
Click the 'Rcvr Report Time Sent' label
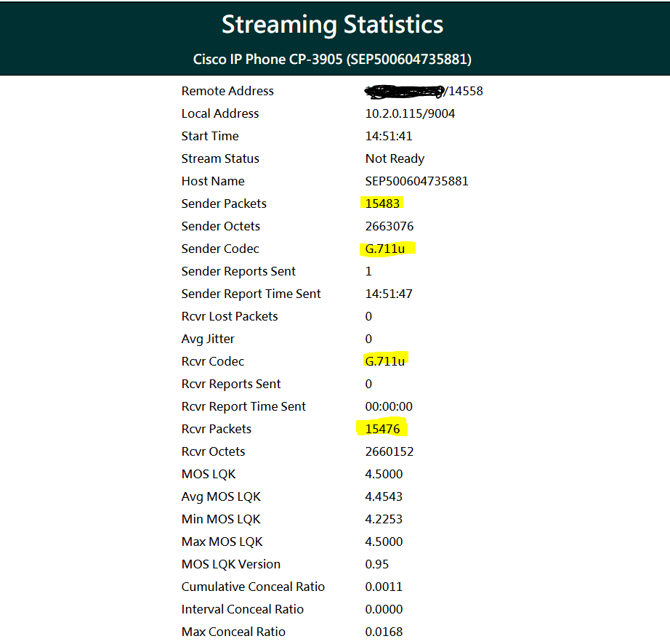pos(243,407)
